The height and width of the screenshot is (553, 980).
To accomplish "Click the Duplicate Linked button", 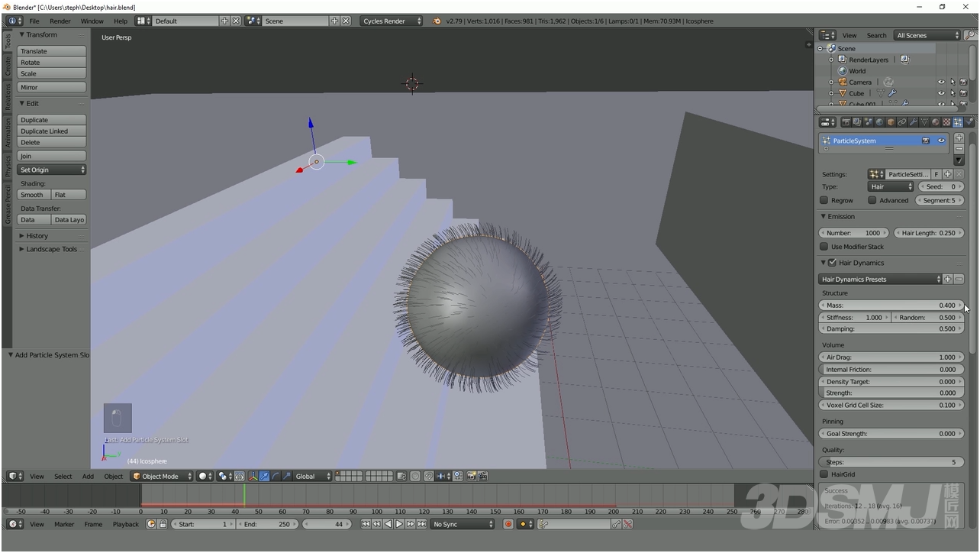I will [x=52, y=131].
